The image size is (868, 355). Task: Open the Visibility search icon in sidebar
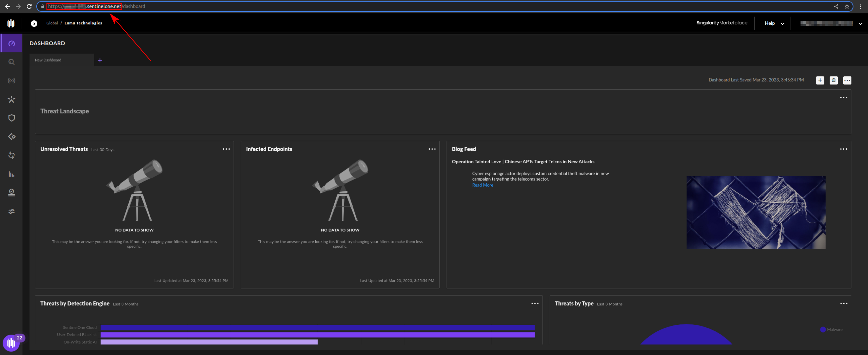[x=11, y=62]
